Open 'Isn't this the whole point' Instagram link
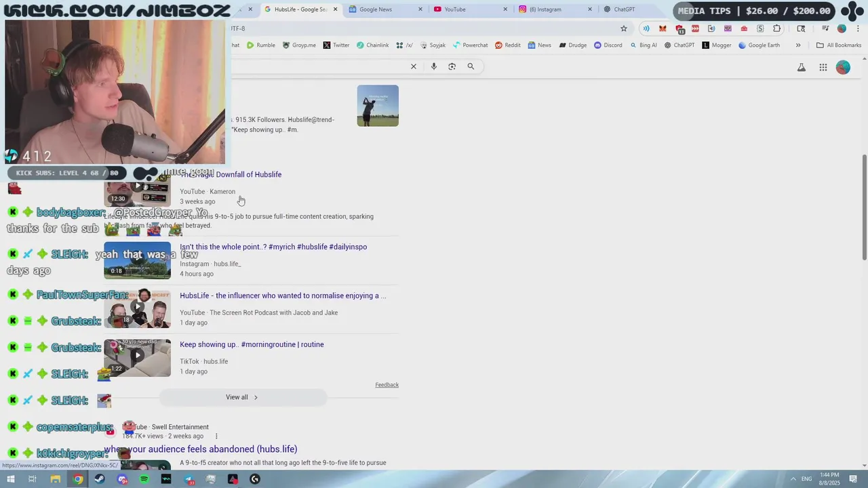This screenshot has height=488, width=868. tap(273, 247)
